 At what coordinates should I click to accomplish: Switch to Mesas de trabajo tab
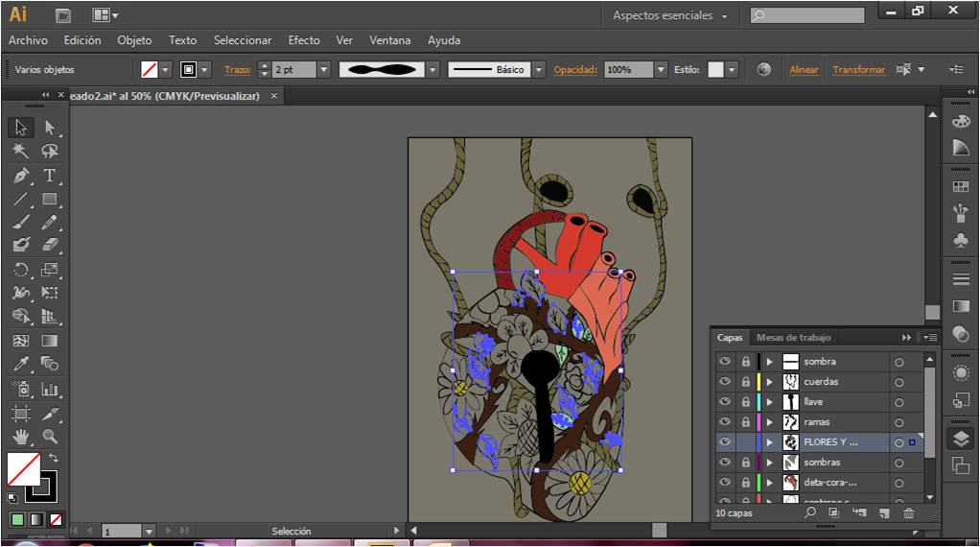(x=793, y=338)
